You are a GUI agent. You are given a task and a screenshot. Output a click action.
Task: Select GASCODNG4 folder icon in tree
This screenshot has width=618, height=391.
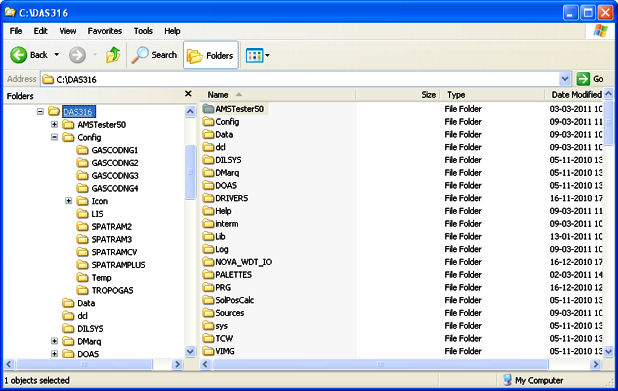pyautogui.click(x=82, y=188)
